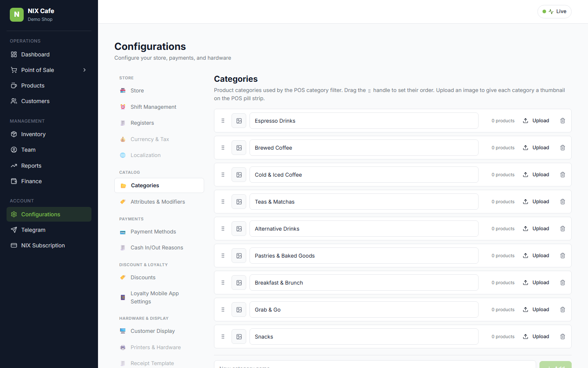This screenshot has width=588, height=368.
Task: Click the Snacks category thumbnail icon
Action: (x=239, y=337)
